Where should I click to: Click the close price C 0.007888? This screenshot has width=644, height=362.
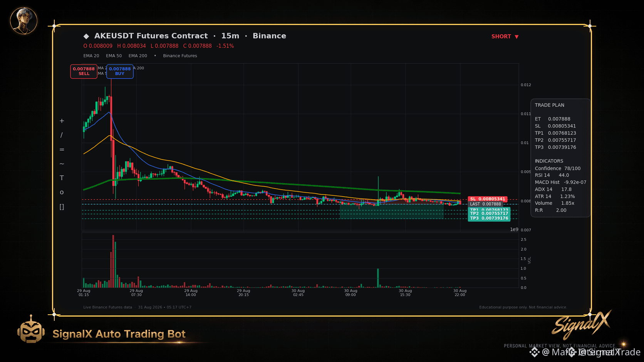coord(197,46)
